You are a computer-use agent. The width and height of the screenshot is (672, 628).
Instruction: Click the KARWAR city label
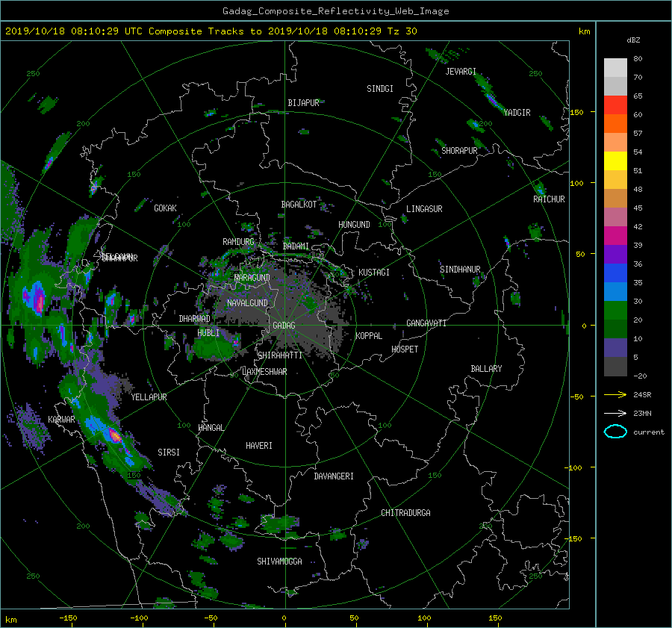(x=61, y=420)
